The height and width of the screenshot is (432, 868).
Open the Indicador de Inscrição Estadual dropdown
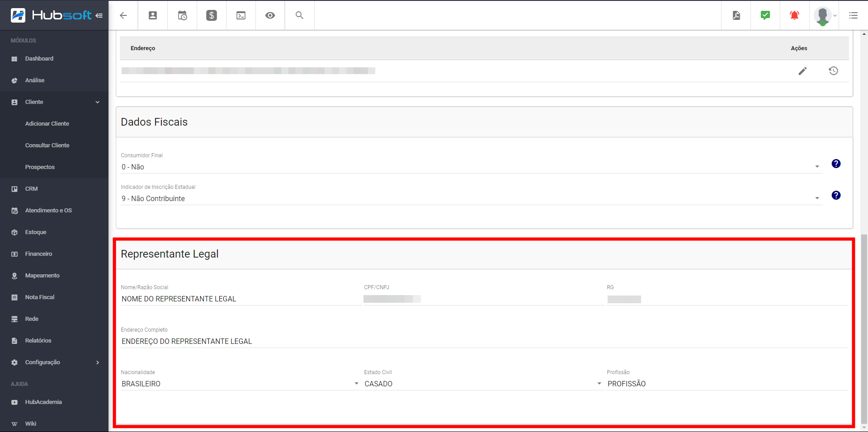[470, 198]
